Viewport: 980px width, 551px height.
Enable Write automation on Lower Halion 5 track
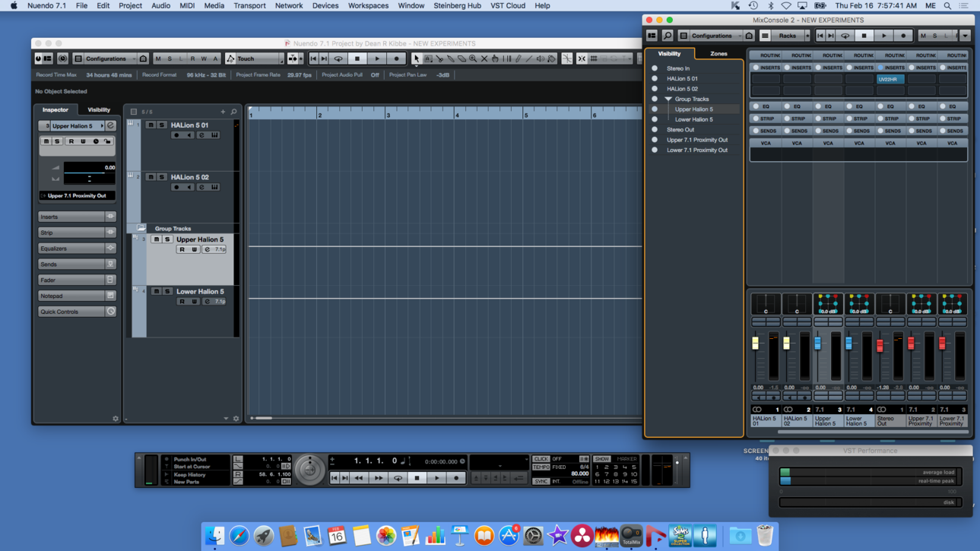[x=194, y=302]
